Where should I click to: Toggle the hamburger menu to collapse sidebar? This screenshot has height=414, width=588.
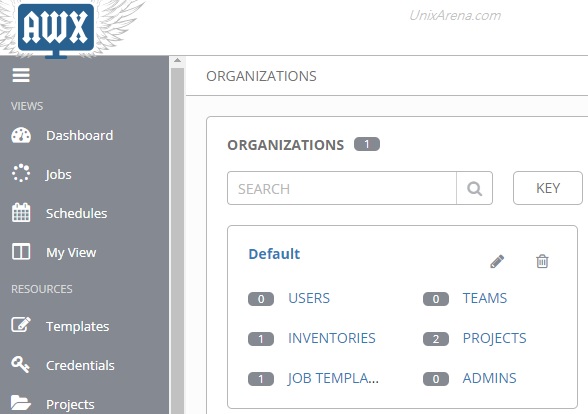[x=21, y=75]
